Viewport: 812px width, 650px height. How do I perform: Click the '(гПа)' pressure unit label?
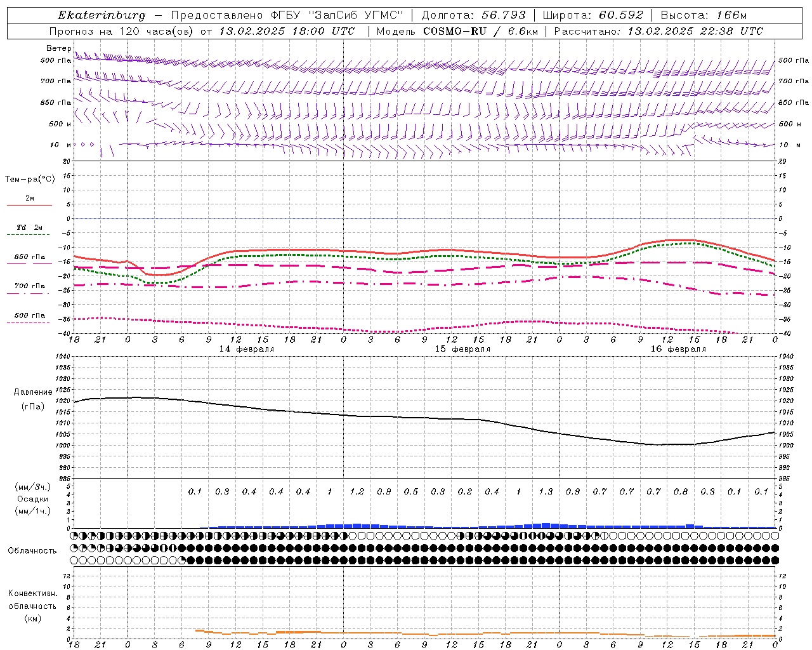(x=33, y=406)
